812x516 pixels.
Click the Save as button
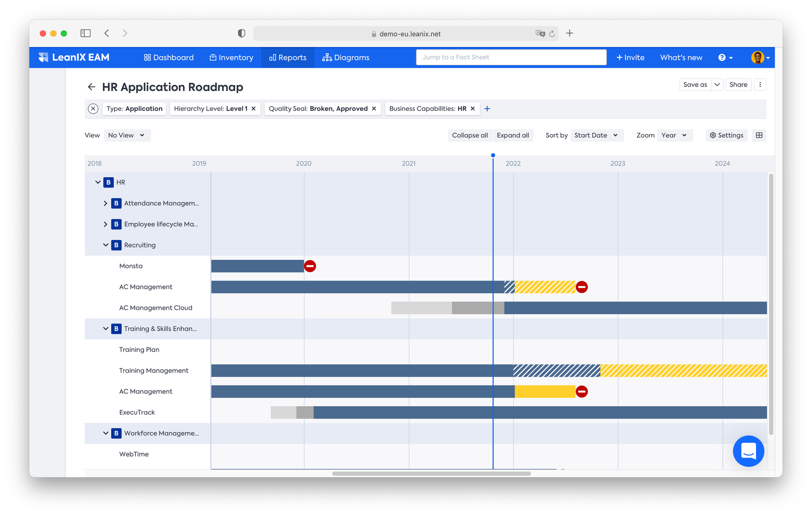(x=695, y=85)
